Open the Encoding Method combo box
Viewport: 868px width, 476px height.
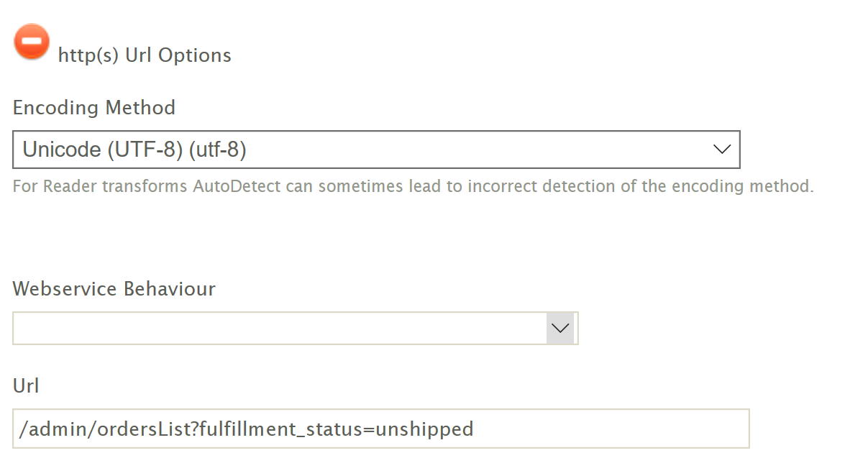376,150
